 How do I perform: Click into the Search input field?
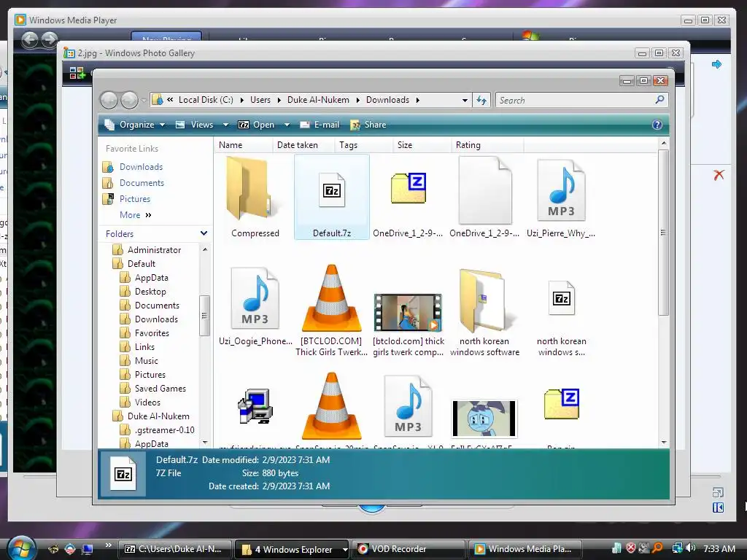(x=575, y=100)
